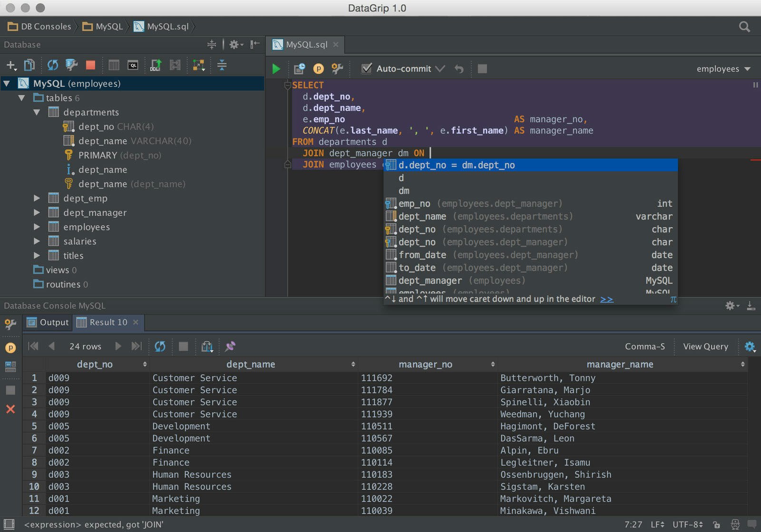Expand the dept_manager table node

pyautogui.click(x=37, y=213)
